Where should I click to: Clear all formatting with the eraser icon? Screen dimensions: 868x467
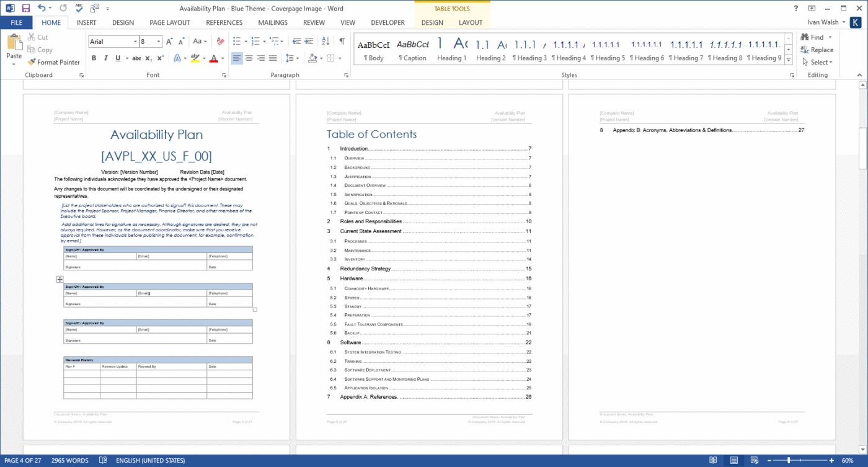click(220, 42)
